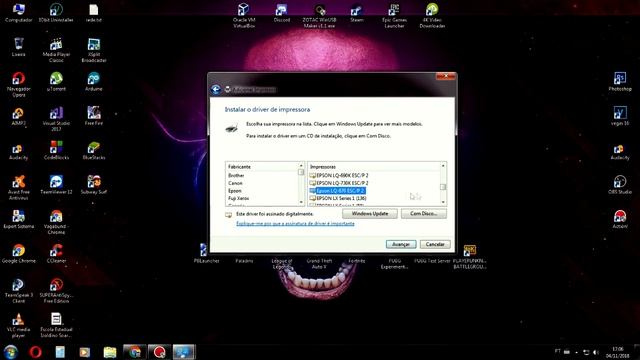Viewport: 640px width, 360px height.
Task: Click the volume speaker tray icon
Action: click(596, 352)
